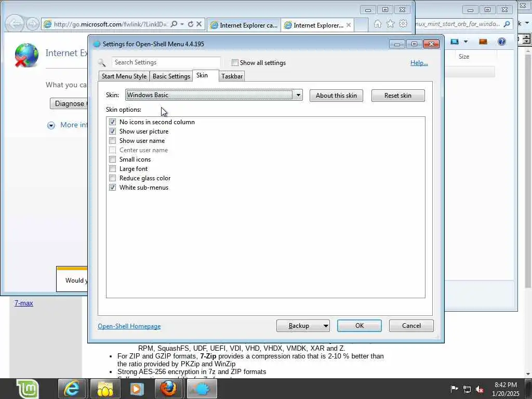Open new blank tab in Internet Explorer
Screen dimensions: 532x399
tap(362, 25)
